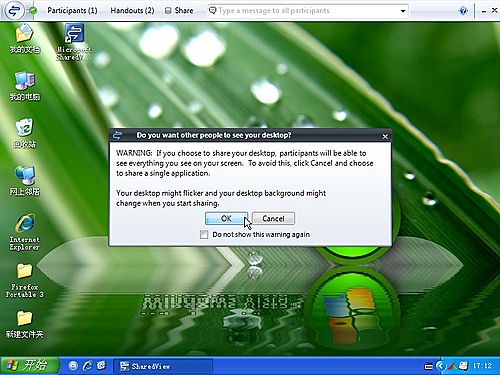Check 'Do not show this warning again'
Image resolution: width=500 pixels, height=375 pixels.
click(x=204, y=234)
